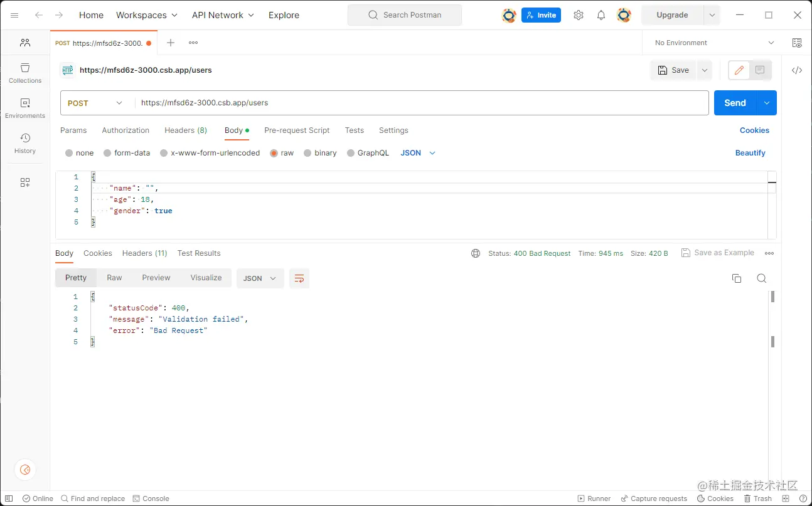Screen dimensions: 812x506
Task: Open the tab options ellipsis
Action: (193, 43)
